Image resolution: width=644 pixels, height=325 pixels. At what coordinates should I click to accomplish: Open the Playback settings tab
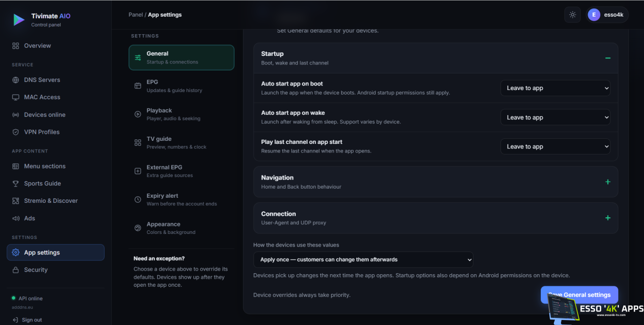click(181, 114)
